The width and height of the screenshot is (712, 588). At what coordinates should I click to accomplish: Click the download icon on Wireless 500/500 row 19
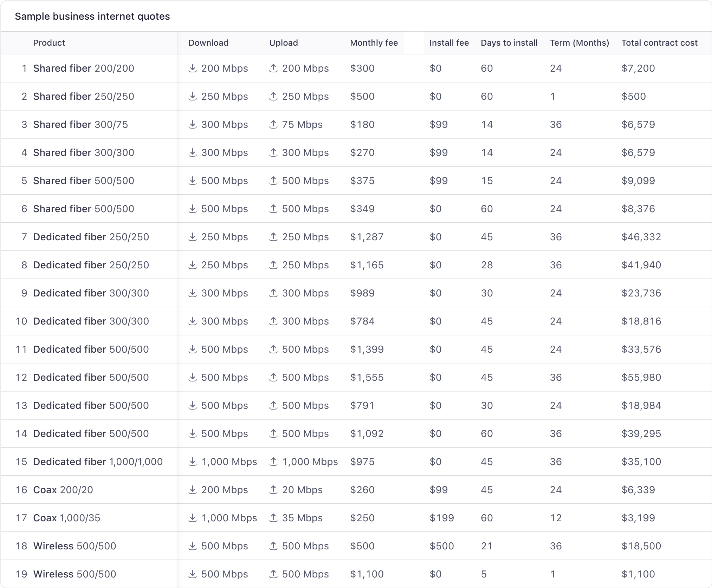tap(193, 574)
